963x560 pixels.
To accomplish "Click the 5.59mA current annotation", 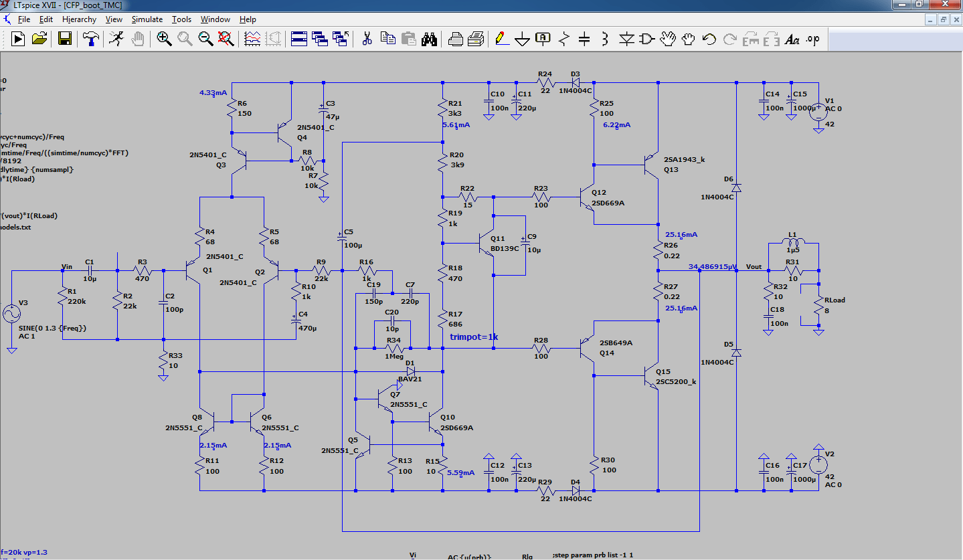I will coord(460,472).
